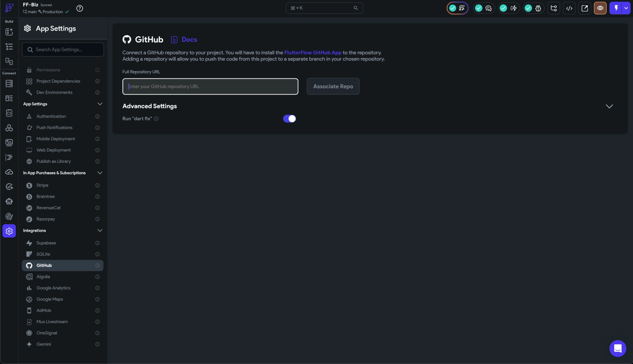
Task: Open the first project issues status indicator
Action: 457,8
